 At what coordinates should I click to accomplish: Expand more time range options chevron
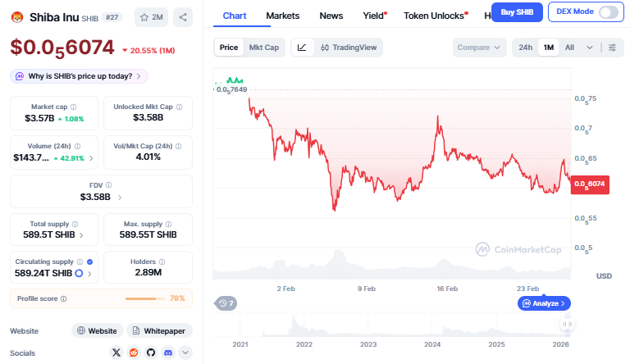click(x=589, y=48)
